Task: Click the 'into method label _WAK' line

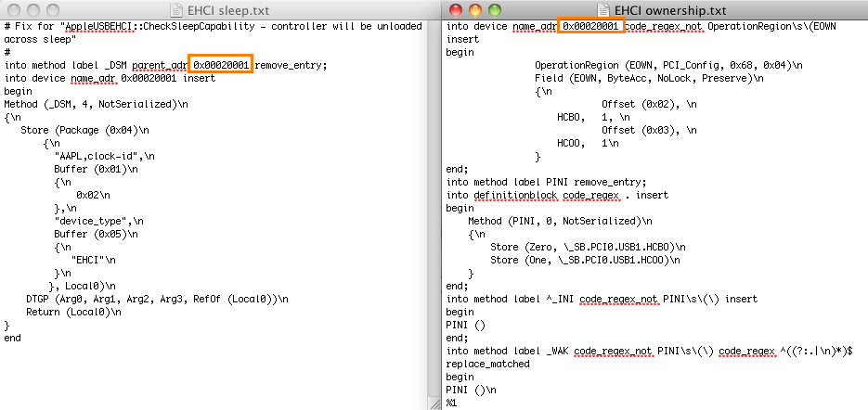Action: (652, 352)
